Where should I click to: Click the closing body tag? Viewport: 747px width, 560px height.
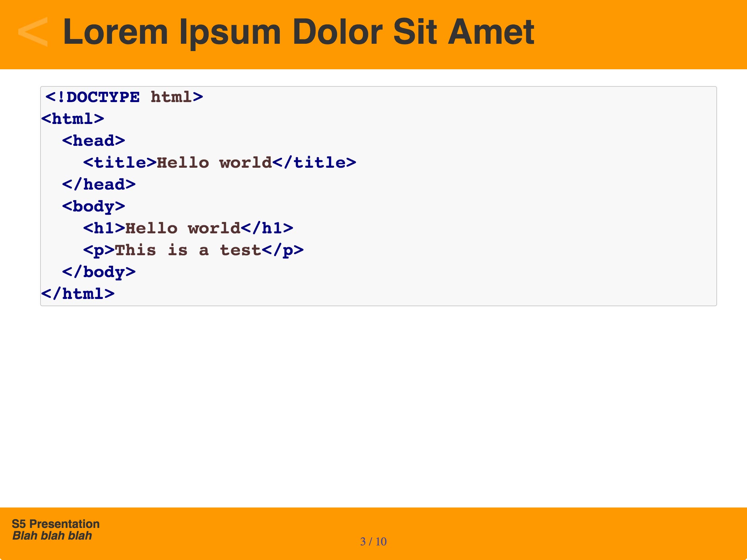click(99, 272)
